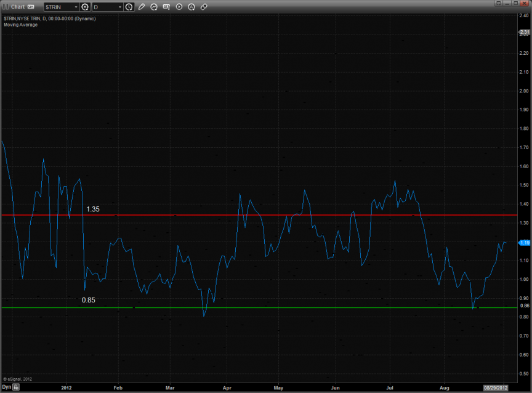Image resolution: width=532 pixels, height=393 pixels.
Task: Click the window grip handle left of Chart
Action: [x=4, y=7]
